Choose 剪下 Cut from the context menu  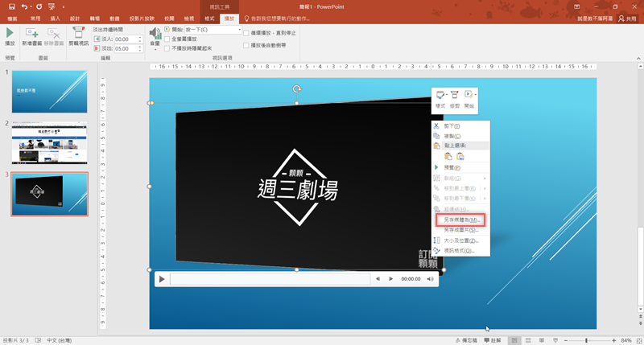click(460, 126)
